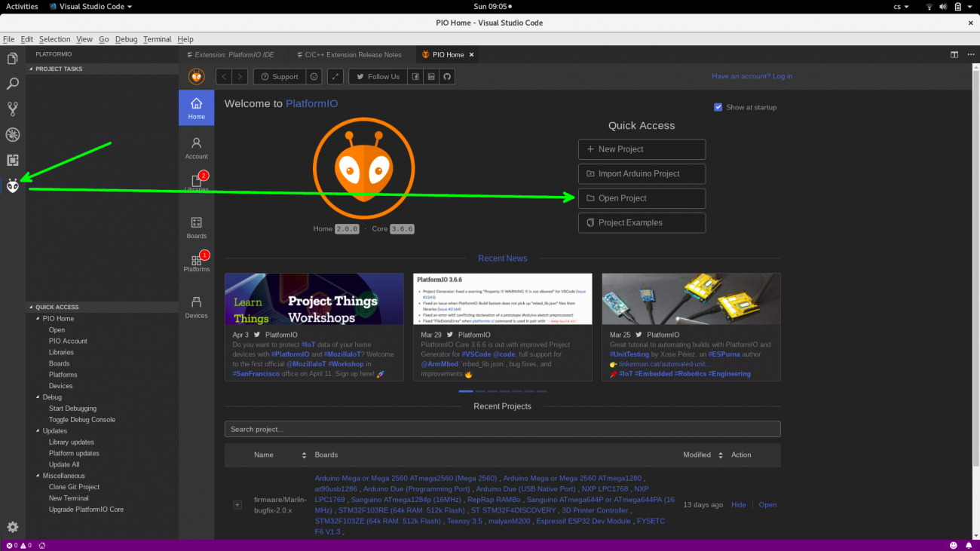Viewport: 980px width, 551px height.
Task: Sort projects by the Modified column arrows
Action: pos(721,455)
